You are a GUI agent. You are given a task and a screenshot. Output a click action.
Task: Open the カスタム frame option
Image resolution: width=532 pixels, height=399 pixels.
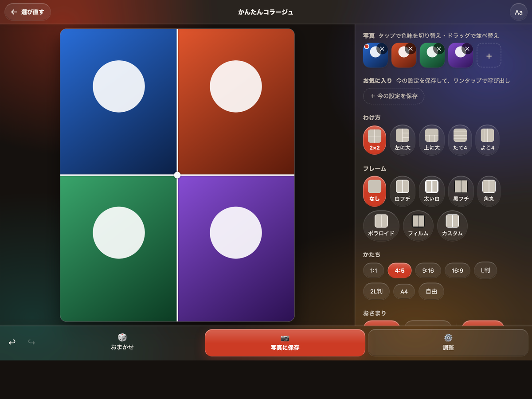point(452,226)
